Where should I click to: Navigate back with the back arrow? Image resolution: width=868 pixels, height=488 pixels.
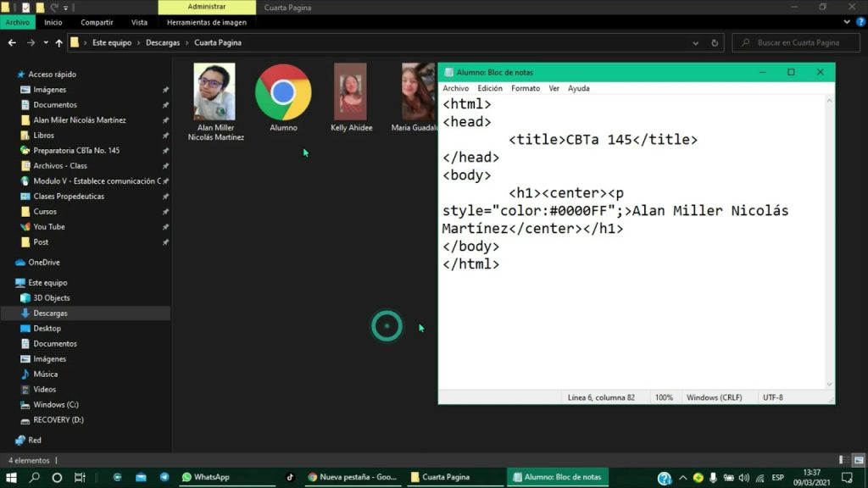(x=12, y=42)
